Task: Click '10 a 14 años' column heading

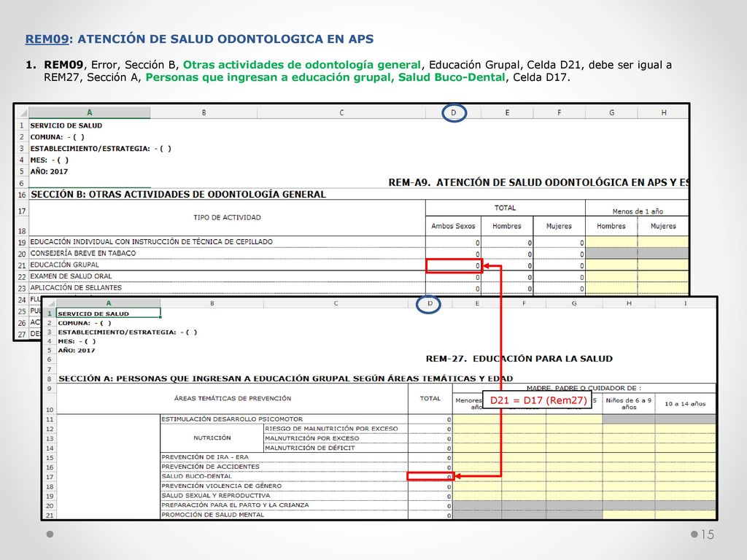Action: (x=685, y=404)
